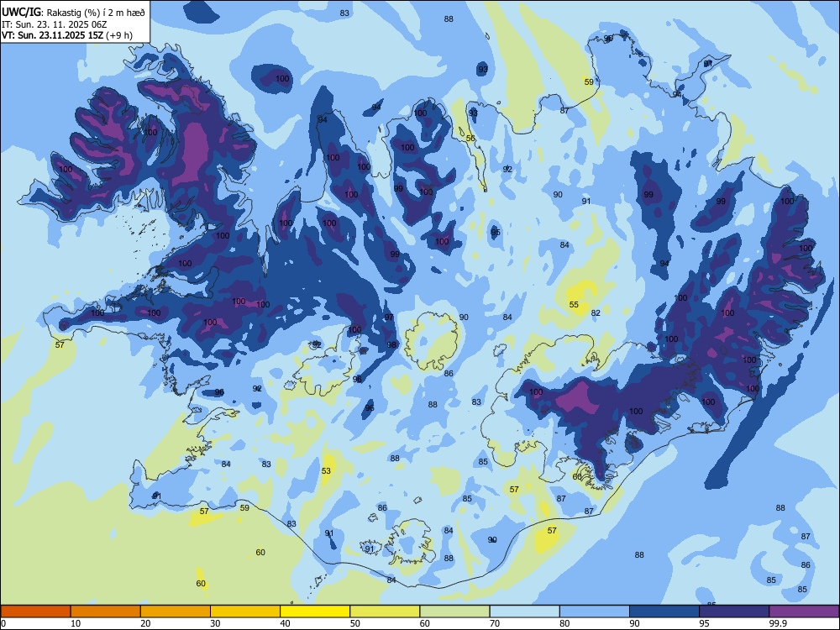Click the valid time line 'VT: Sun. 23.11.2025 15Z (+9 h)'

tap(67, 35)
